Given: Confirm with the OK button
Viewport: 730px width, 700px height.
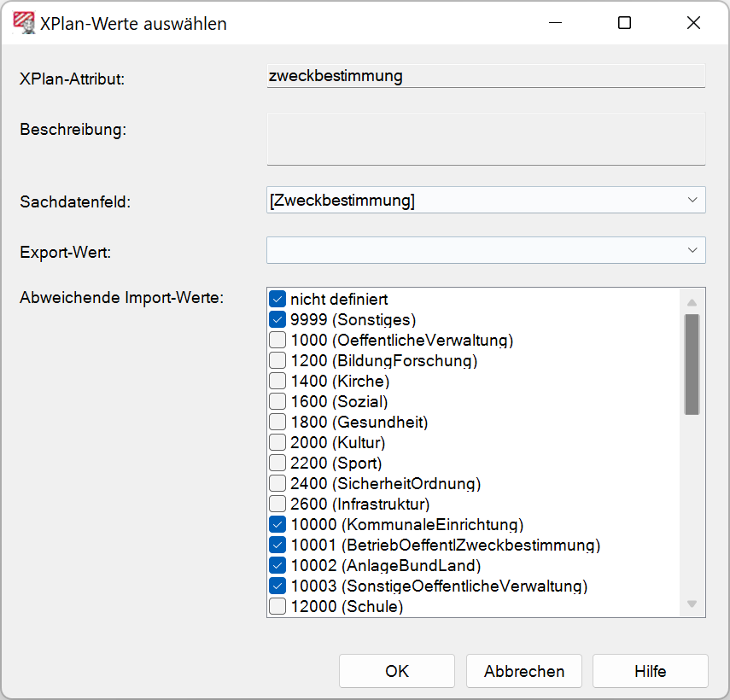Looking at the screenshot, I should (397, 671).
